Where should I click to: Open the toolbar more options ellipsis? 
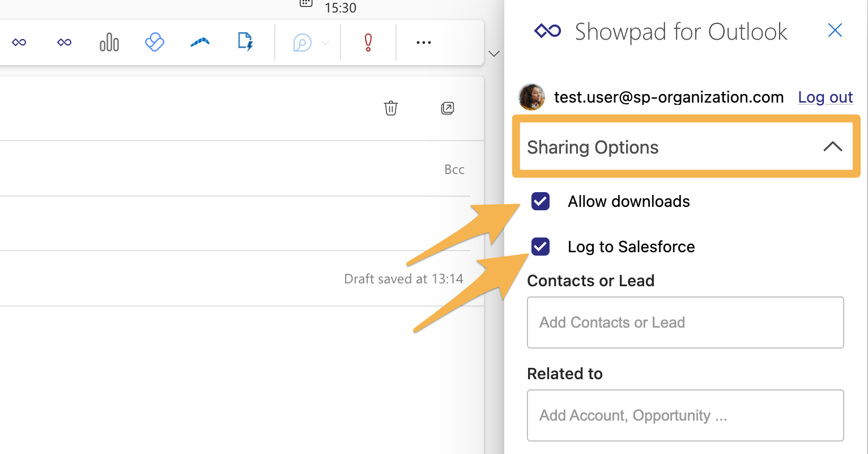pyautogui.click(x=424, y=43)
